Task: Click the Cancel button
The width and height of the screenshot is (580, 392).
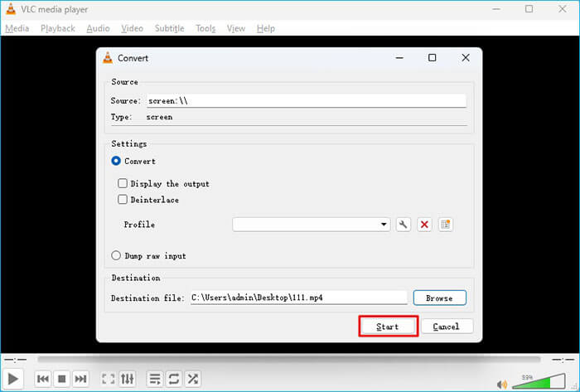Action: 447,327
